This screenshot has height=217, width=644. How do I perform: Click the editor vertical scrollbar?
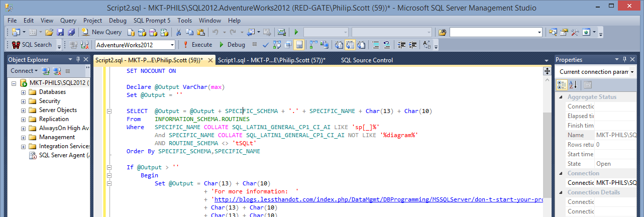pos(547,146)
